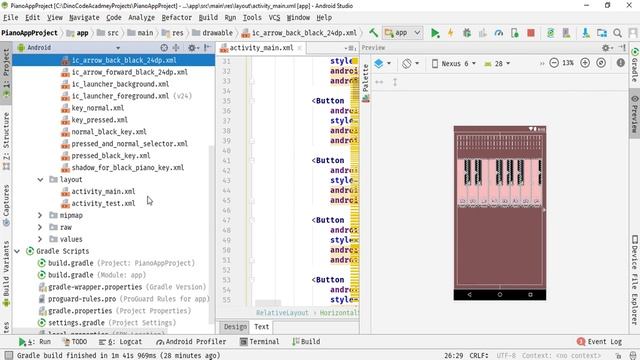
Task: Start debugging with the bug icon
Action: pos(467,33)
